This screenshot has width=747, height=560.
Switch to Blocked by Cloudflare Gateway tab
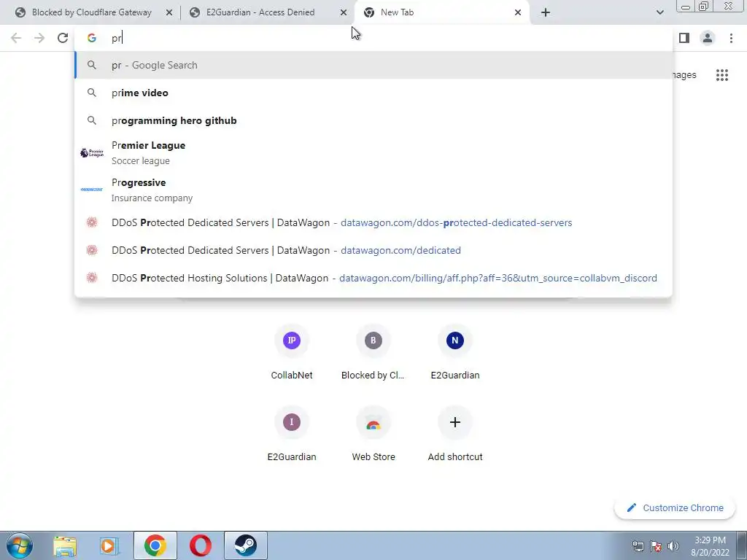click(x=91, y=12)
